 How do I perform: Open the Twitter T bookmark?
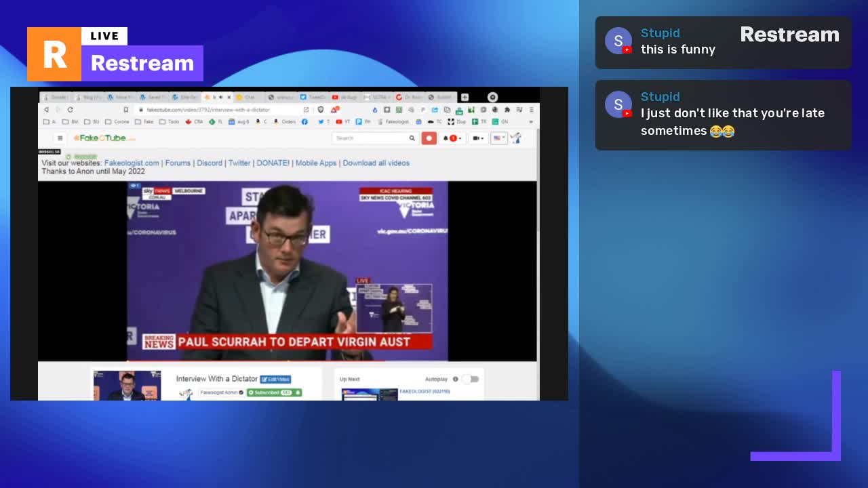click(324, 122)
